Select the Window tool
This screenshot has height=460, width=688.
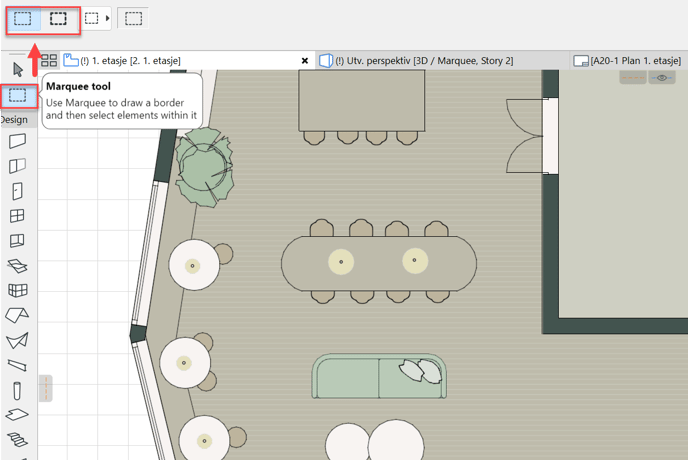tap(18, 216)
